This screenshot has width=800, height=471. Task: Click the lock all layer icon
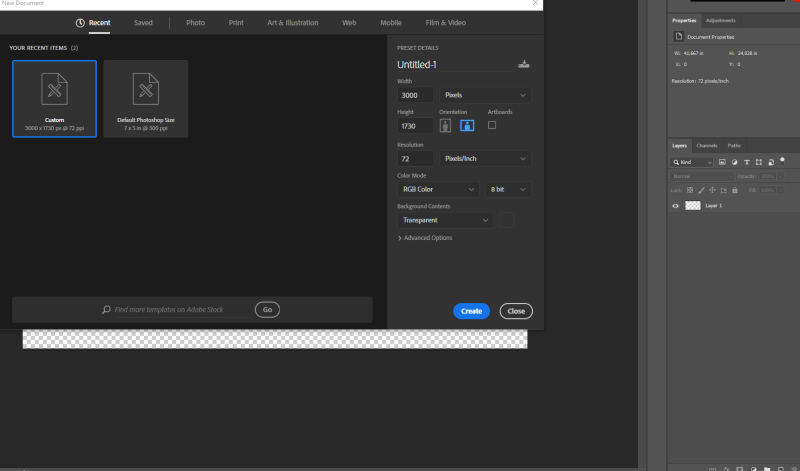735,190
